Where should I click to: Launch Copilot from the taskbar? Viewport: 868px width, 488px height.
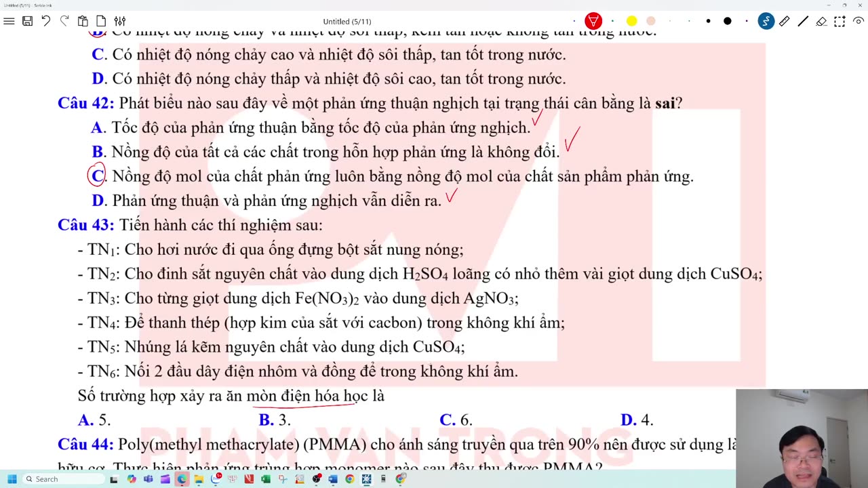[131, 479]
